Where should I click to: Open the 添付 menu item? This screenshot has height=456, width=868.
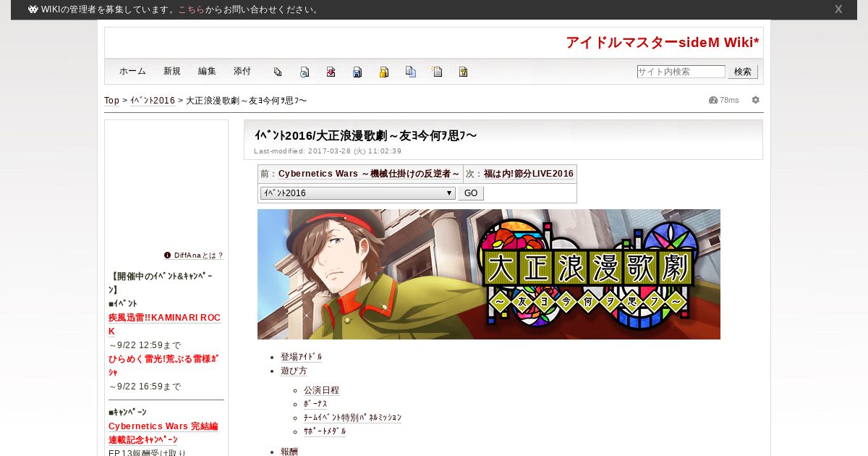(x=242, y=71)
